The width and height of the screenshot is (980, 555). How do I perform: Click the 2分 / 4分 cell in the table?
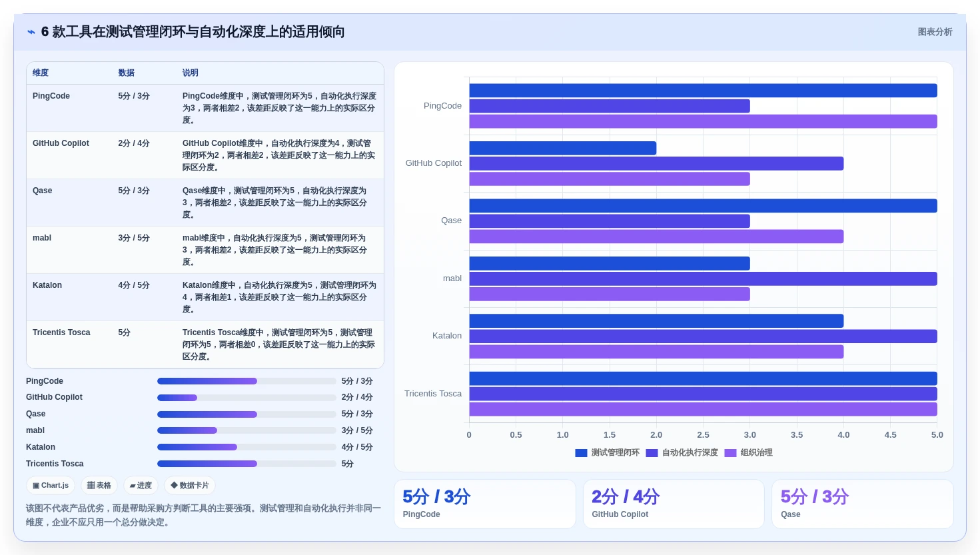point(134,143)
